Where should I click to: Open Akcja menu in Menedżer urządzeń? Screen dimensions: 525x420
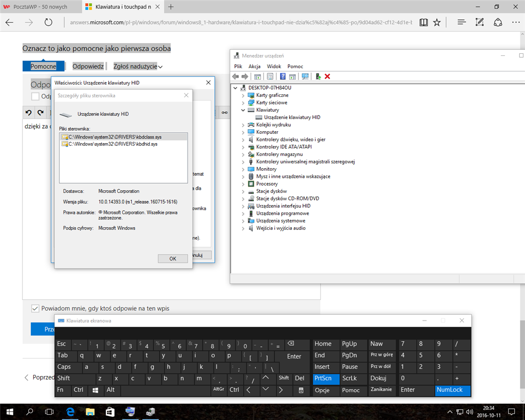click(254, 66)
